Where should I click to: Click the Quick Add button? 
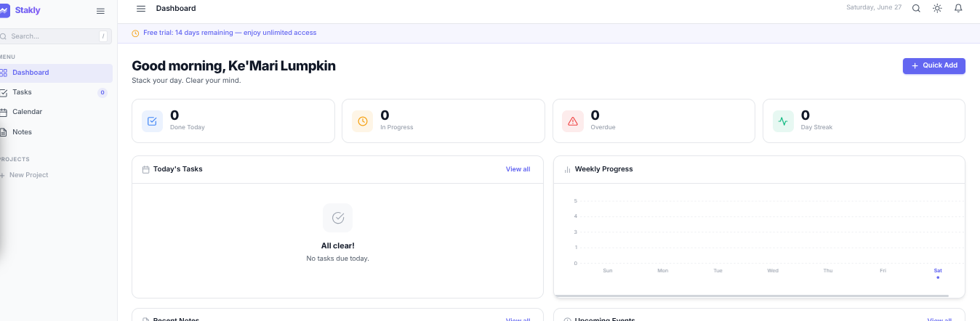click(x=934, y=65)
